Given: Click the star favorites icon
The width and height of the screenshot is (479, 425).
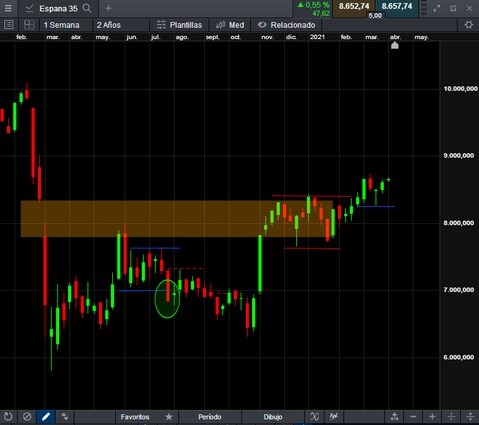Looking at the screenshot, I should pyautogui.click(x=169, y=417).
